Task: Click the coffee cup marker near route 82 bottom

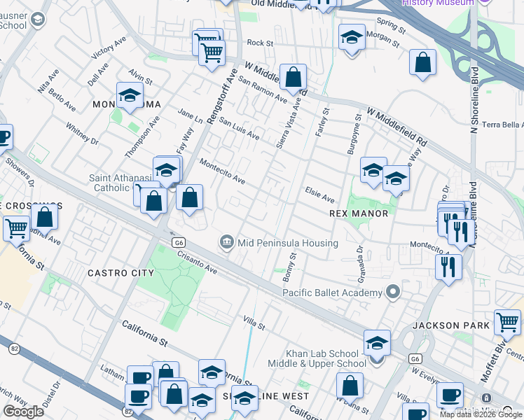Action: pyautogui.click(x=138, y=398)
